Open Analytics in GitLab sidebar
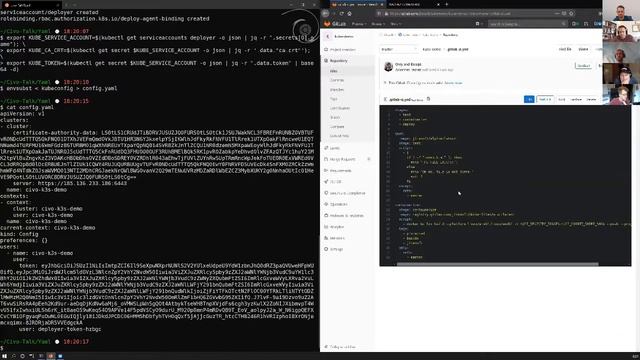640x360 pixels. 334,227
